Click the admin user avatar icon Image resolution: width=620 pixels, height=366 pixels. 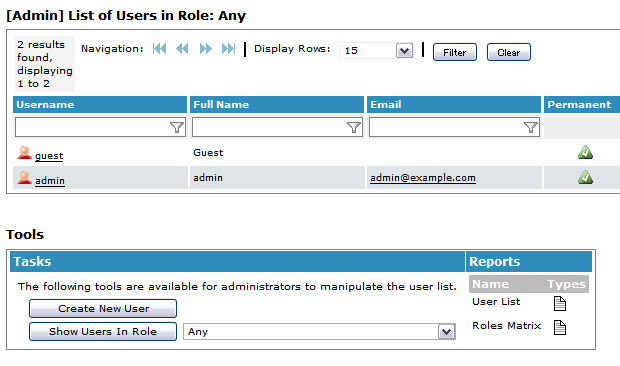click(24, 178)
